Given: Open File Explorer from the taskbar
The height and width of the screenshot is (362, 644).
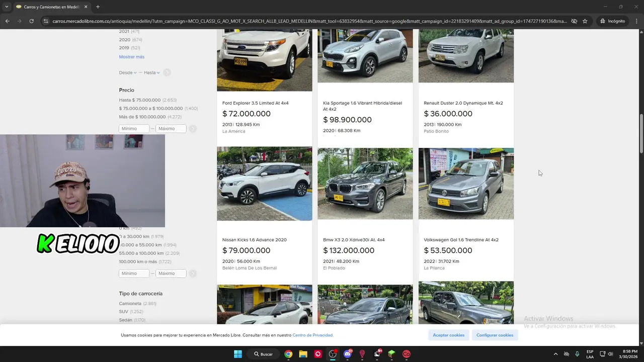Looking at the screenshot, I should point(303,354).
